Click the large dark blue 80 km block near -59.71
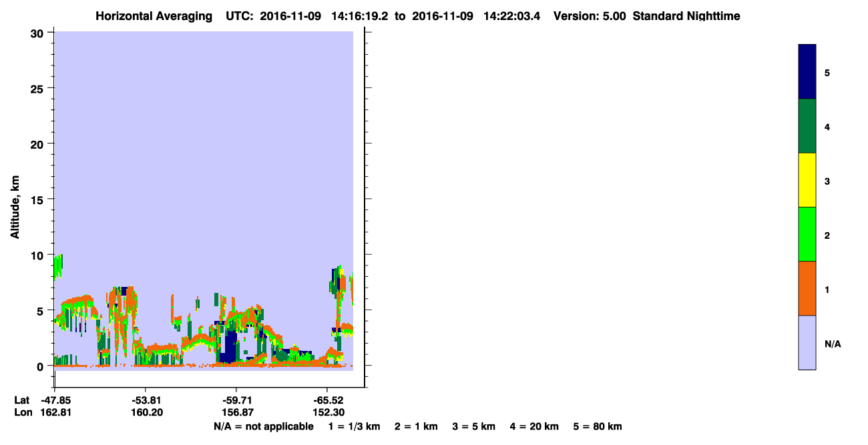This screenshot has height=445, width=868. click(230, 346)
